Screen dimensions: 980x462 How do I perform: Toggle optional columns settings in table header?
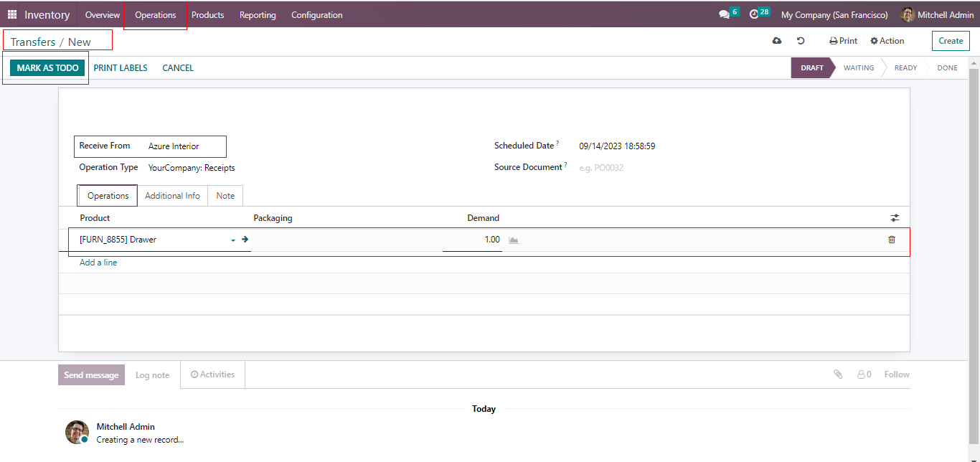click(x=895, y=218)
